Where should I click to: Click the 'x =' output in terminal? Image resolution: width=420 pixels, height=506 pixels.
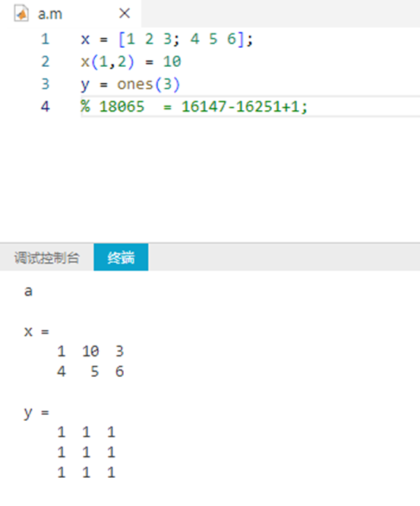coord(36,331)
